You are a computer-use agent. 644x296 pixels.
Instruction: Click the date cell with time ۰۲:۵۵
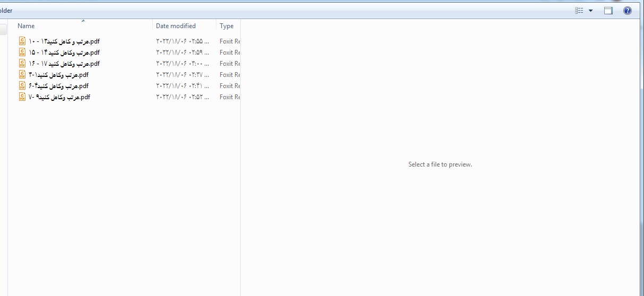click(x=182, y=41)
